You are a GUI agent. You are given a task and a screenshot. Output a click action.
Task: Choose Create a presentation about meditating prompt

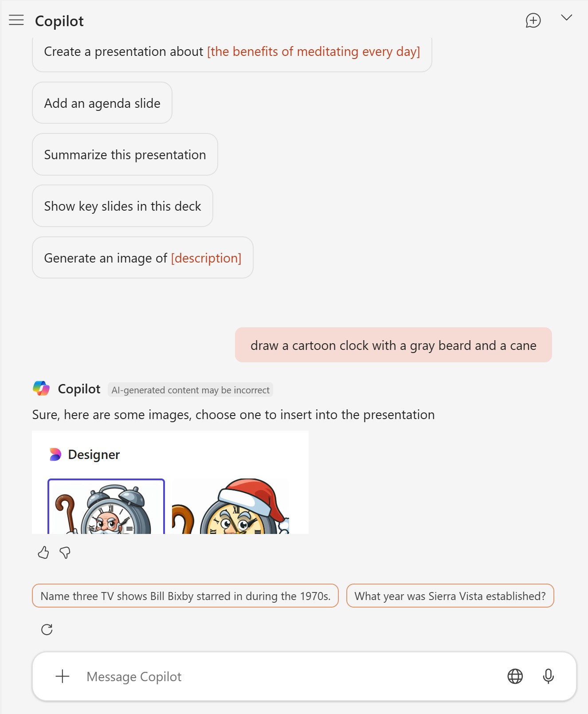pos(232,52)
